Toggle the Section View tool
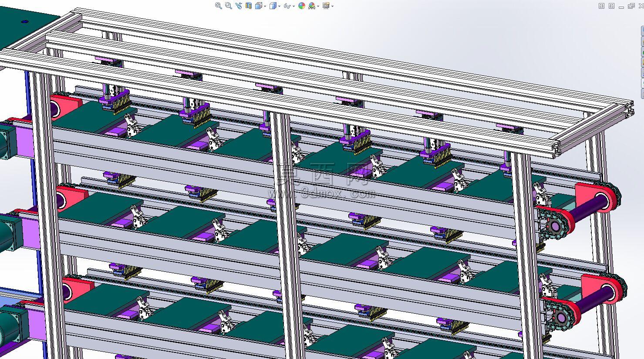The height and width of the screenshot is (359, 644). pos(249,6)
